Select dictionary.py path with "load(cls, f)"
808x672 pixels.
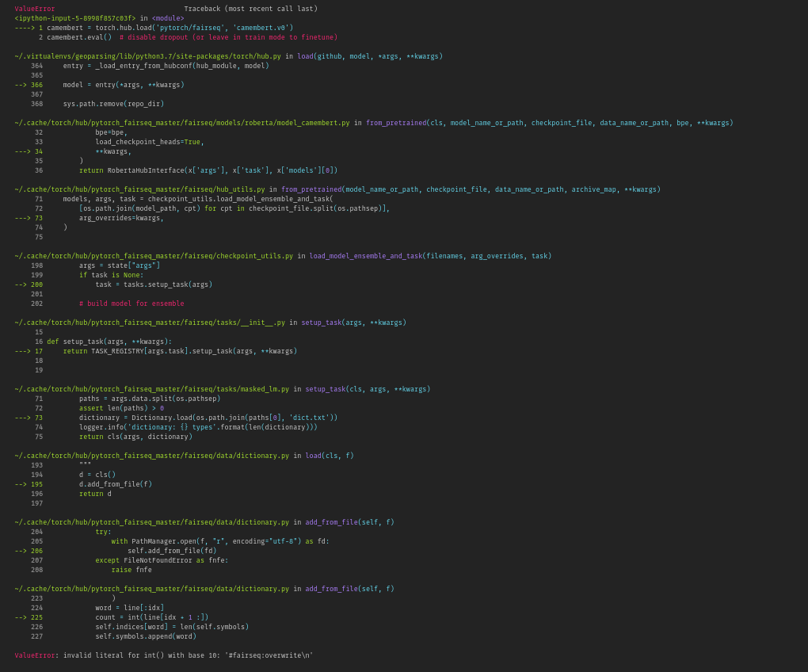pyautogui.click(x=184, y=456)
